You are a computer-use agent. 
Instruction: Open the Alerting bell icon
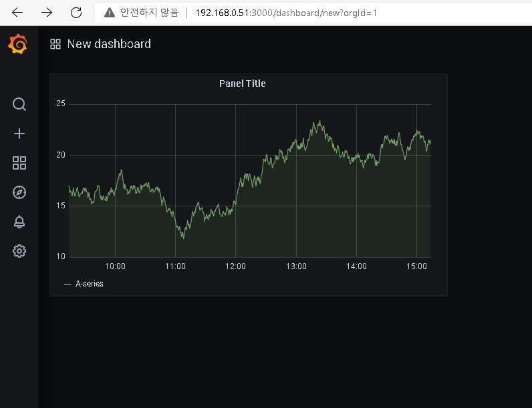(x=19, y=222)
